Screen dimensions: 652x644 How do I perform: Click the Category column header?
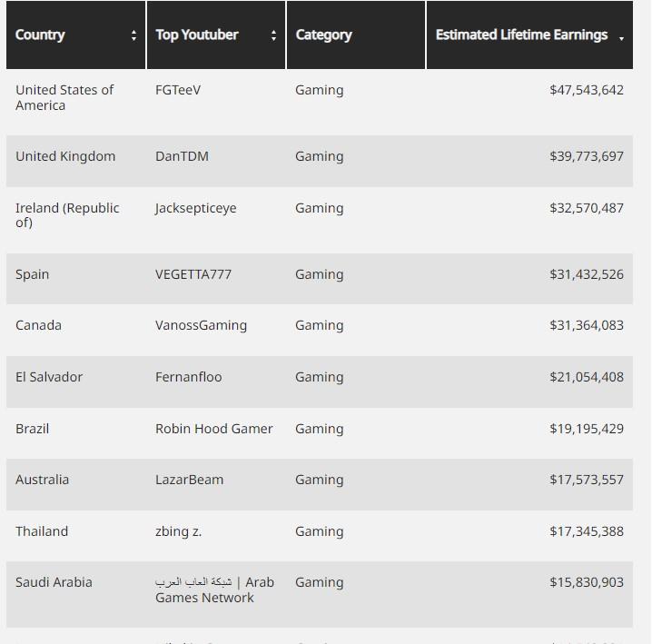[x=323, y=35]
